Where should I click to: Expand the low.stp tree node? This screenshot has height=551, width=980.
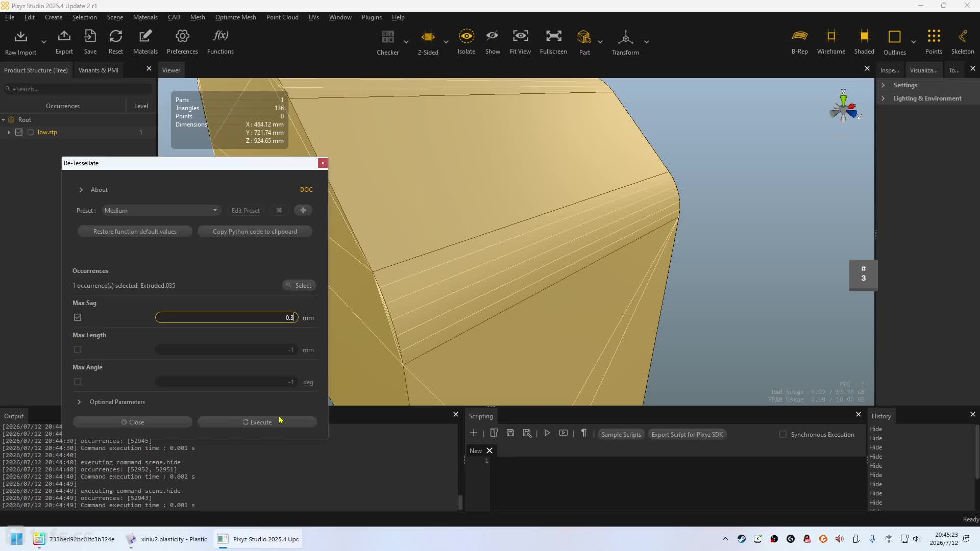[9, 132]
